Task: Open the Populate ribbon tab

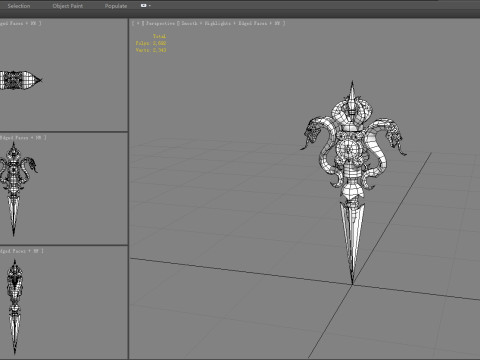Action: tap(116, 6)
